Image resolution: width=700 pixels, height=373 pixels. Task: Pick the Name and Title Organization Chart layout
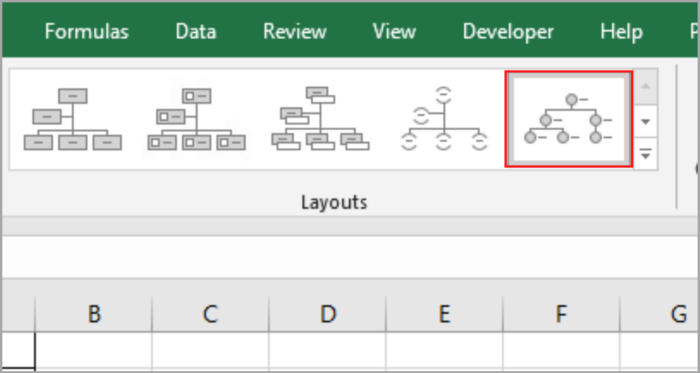(320, 119)
